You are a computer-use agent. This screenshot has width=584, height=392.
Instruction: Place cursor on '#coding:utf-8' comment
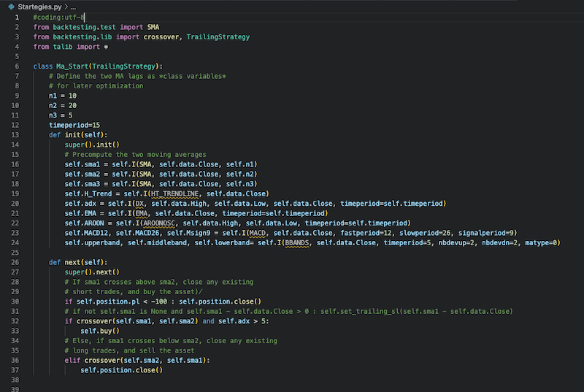[x=59, y=17]
